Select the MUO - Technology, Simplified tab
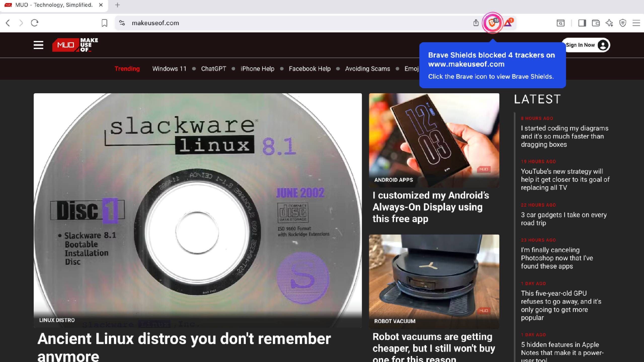Screen dimensions: 644x362 54,5
